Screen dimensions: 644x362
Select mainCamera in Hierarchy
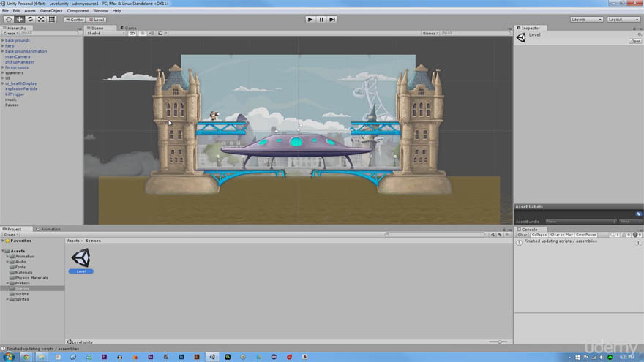click(18, 56)
